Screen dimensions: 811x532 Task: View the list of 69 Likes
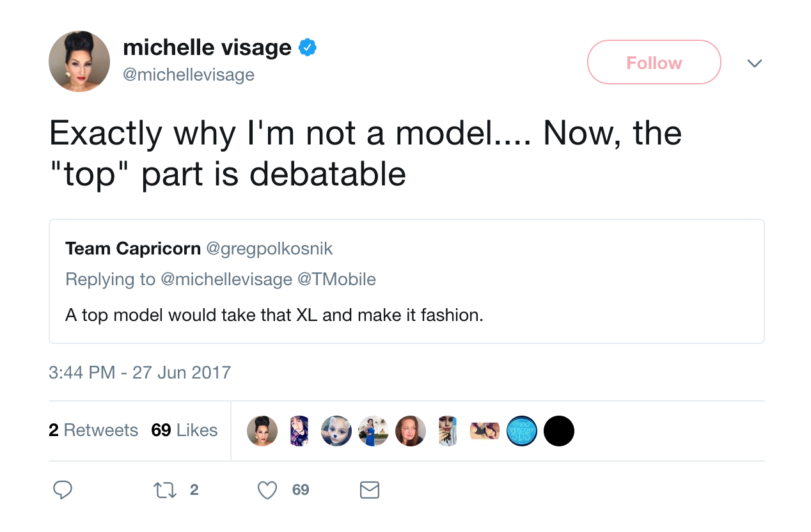[x=184, y=430]
